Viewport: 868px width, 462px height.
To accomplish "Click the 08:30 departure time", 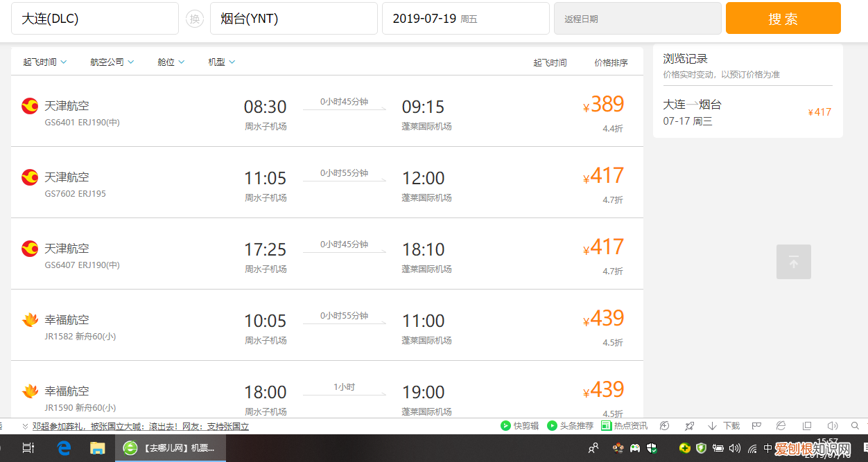I will click(265, 107).
